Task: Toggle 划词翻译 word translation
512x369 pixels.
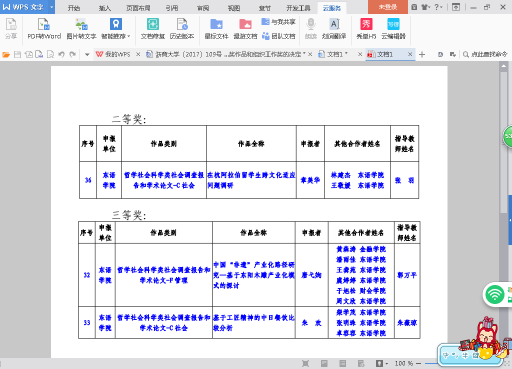Action: click(334, 29)
